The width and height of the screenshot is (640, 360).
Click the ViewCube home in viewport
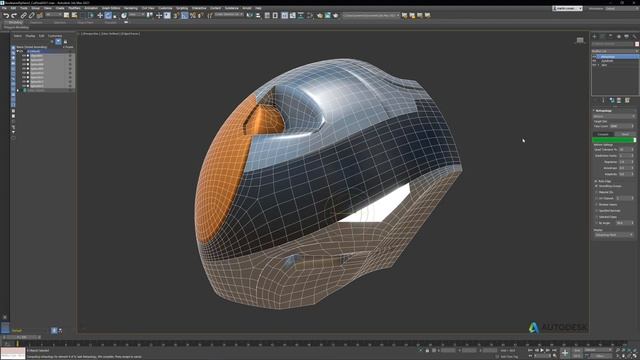(x=580, y=40)
